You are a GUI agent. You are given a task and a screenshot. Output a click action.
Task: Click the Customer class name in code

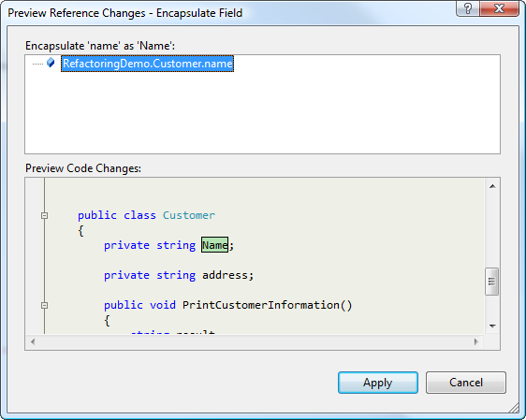click(x=189, y=215)
